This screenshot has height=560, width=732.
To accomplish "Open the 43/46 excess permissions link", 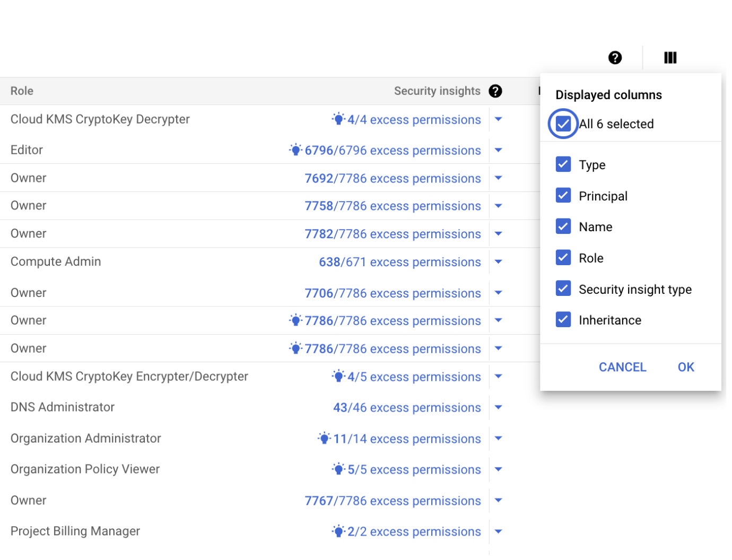I will tap(407, 408).
